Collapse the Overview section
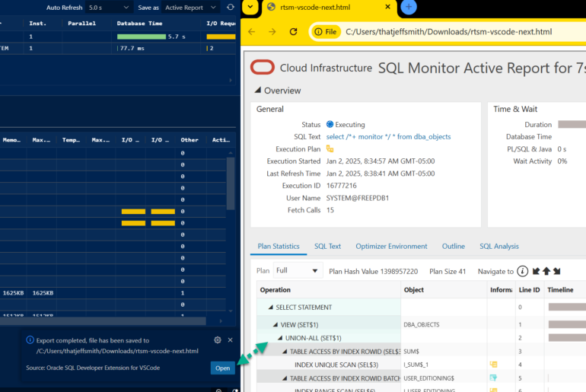Viewport: 586px width, 392px height. coord(256,91)
